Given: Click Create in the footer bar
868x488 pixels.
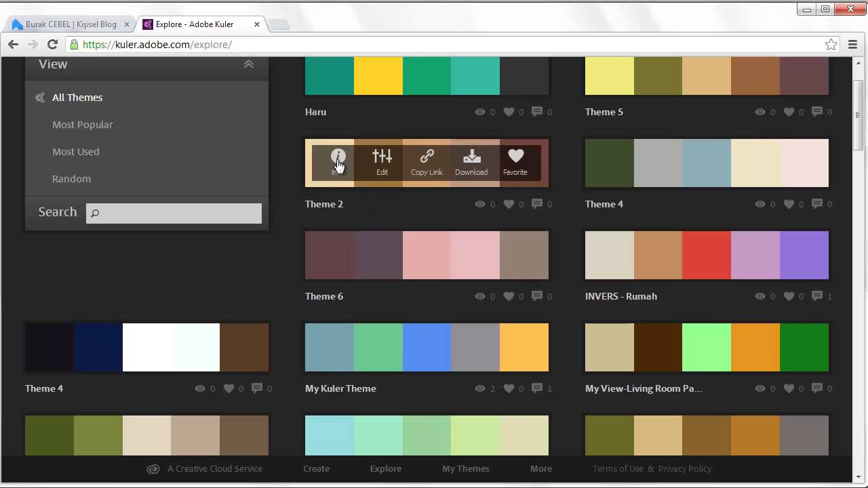Looking at the screenshot, I should [x=317, y=468].
